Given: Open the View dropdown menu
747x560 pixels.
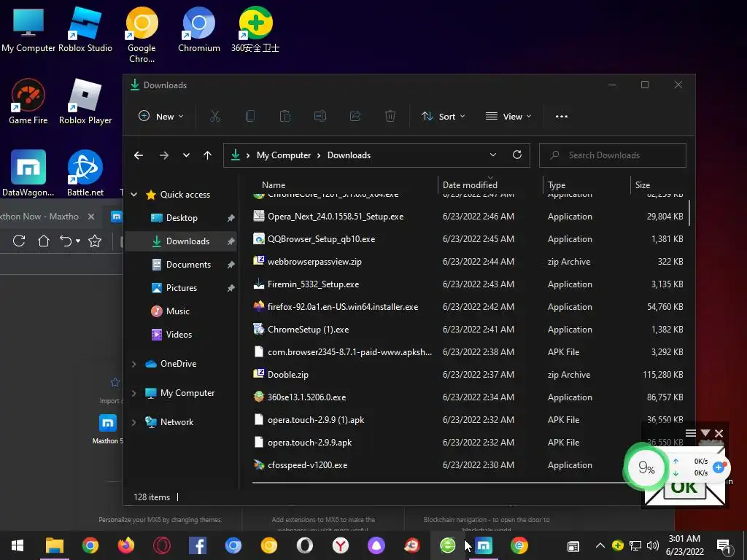Looking at the screenshot, I should tap(508, 116).
